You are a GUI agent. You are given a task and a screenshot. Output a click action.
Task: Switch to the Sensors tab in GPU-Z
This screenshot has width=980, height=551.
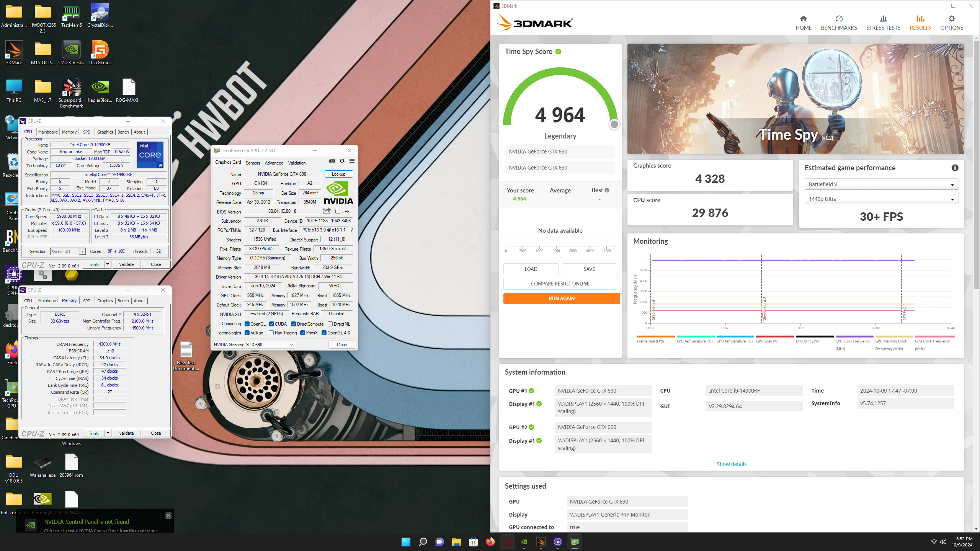click(253, 163)
